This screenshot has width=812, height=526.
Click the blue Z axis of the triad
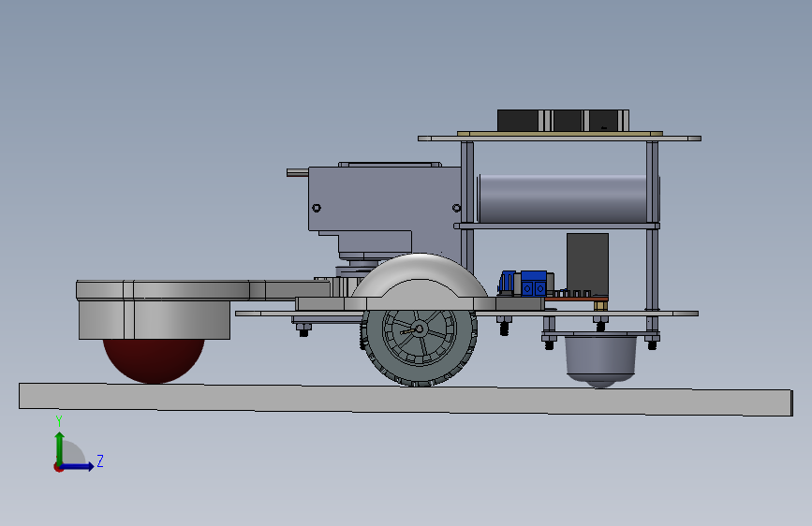point(77,466)
